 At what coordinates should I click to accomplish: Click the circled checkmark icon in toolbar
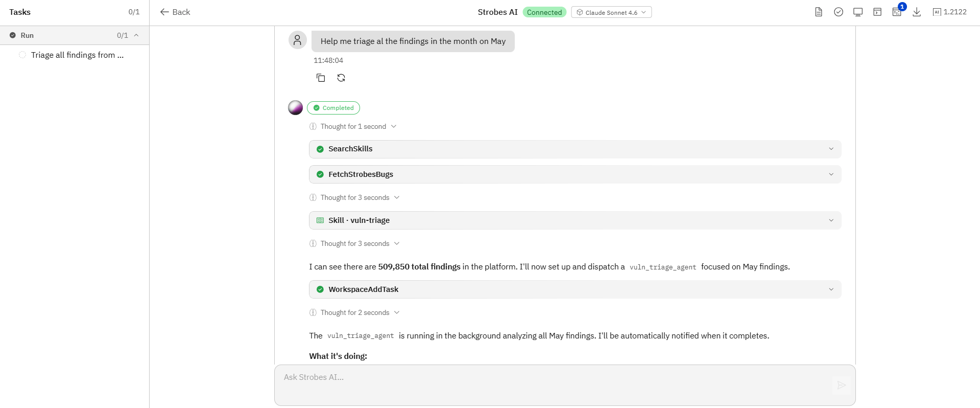(839, 12)
